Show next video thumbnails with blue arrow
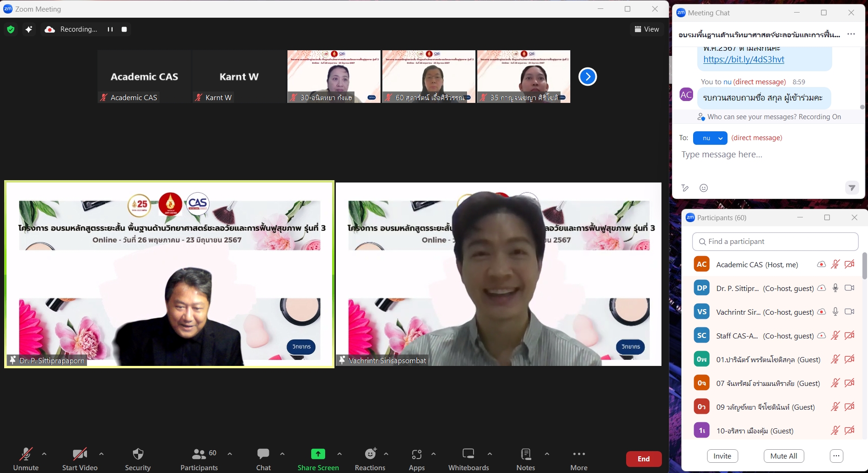Viewport: 868px width, 473px height. click(x=588, y=77)
